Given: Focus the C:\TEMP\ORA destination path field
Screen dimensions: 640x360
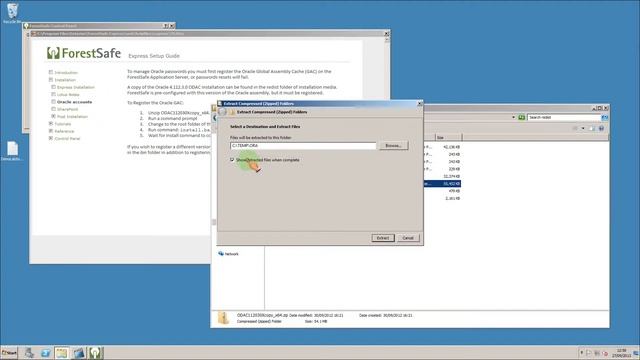Looking at the screenshot, I should (303, 146).
